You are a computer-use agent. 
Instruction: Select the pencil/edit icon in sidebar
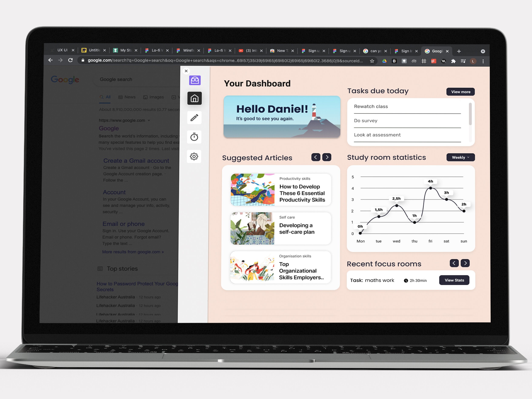(194, 118)
